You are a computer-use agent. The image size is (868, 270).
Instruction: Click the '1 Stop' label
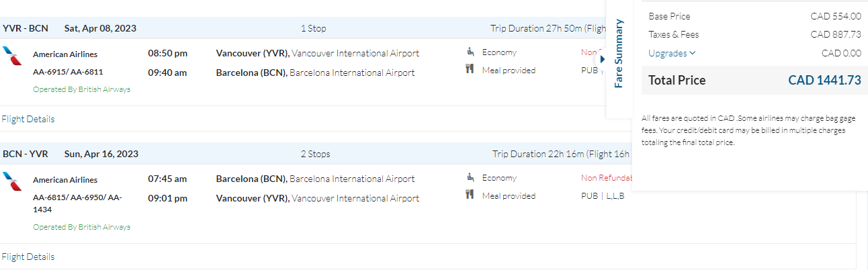pos(313,28)
